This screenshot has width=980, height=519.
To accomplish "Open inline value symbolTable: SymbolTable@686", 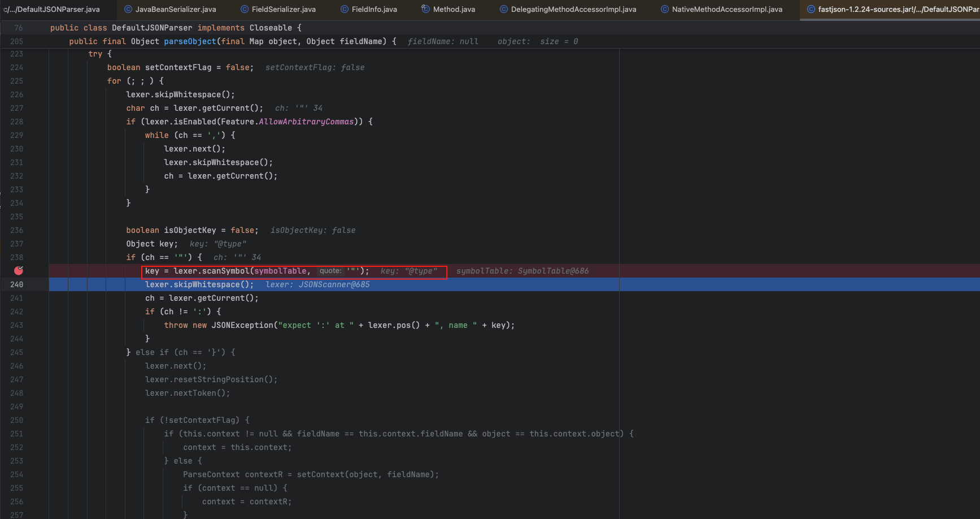I will pos(522,271).
